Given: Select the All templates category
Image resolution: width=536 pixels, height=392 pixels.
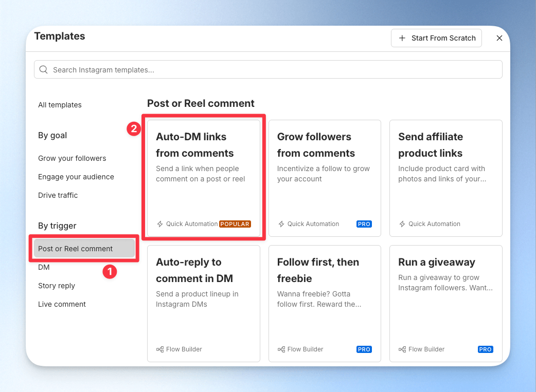Looking at the screenshot, I should click(x=60, y=105).
